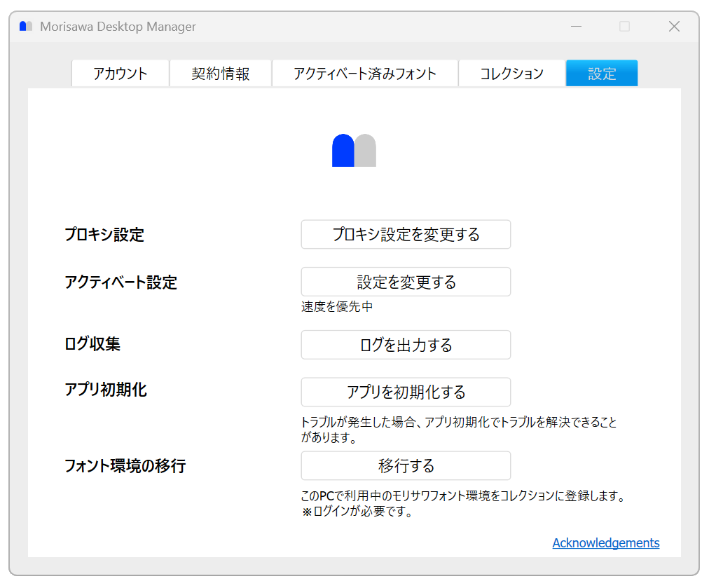The width and height of the screenshot is (709, 588).
Task: Click the プロキシ設定 label
Action: [104, 234]
